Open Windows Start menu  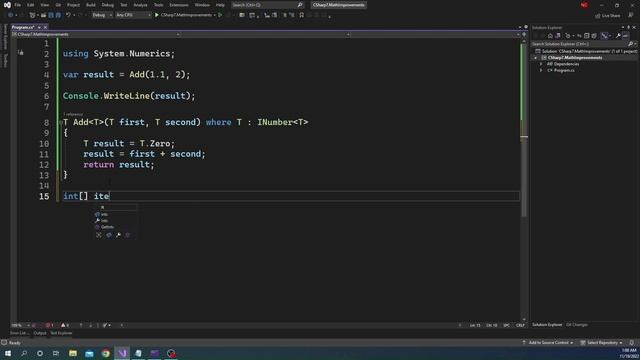pos(8,353)
